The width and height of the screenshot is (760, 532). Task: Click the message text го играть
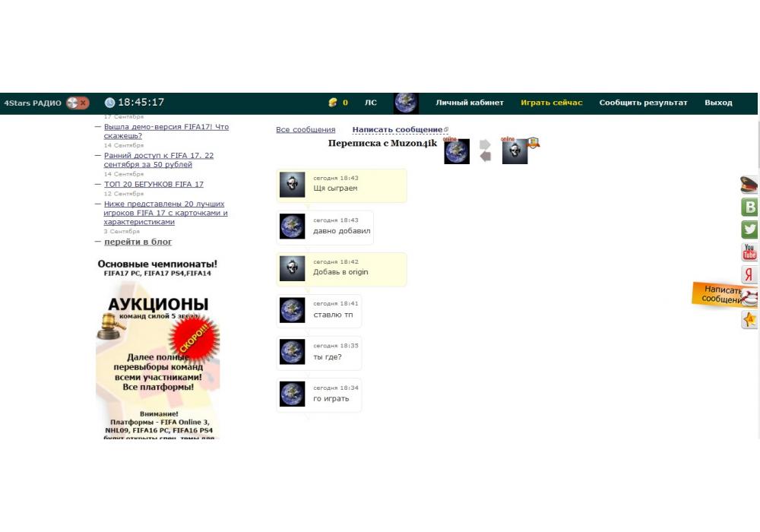(331, 399)
